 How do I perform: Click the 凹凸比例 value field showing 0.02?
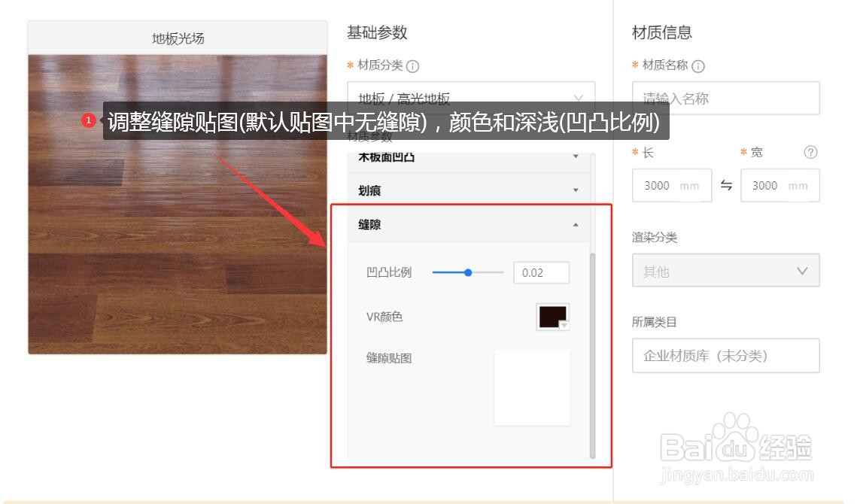point(541,272)
